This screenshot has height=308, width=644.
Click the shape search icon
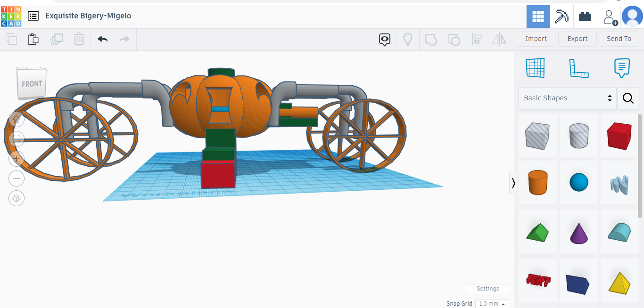click(x=628, y=98)
